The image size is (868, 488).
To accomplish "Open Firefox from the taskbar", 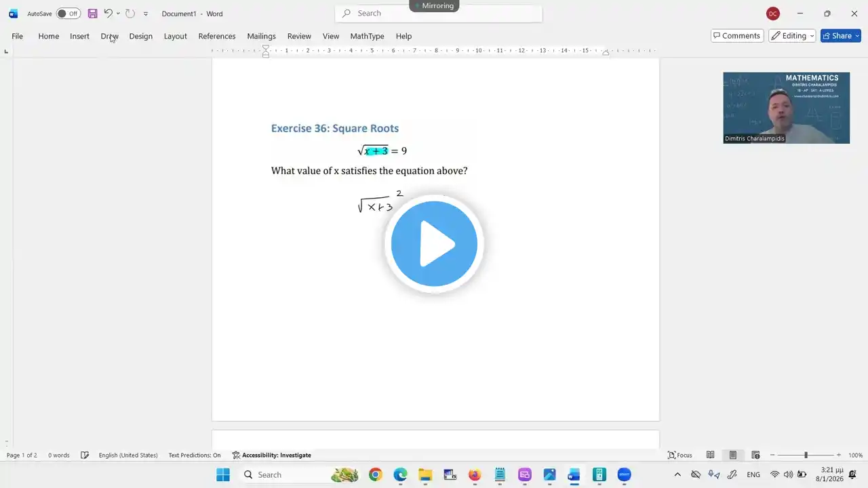I will (x=475, y=474).
